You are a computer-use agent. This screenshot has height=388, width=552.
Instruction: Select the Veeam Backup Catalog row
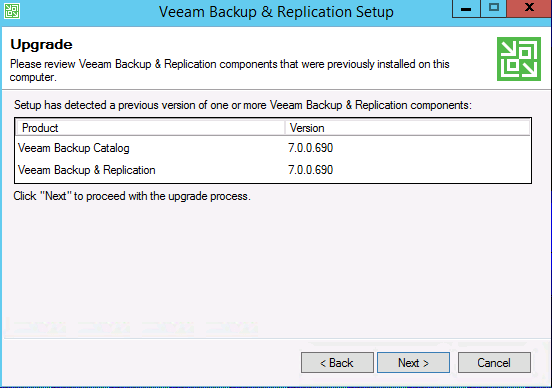273,148
